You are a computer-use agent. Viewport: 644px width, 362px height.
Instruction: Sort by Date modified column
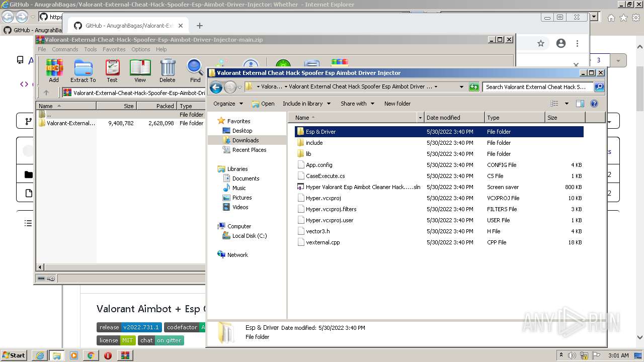454,118
